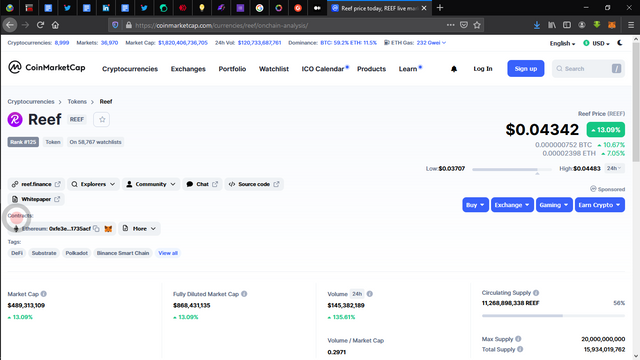Open the Whitepaper link
Screen dimensions: 640x360
tap(36, 199)
